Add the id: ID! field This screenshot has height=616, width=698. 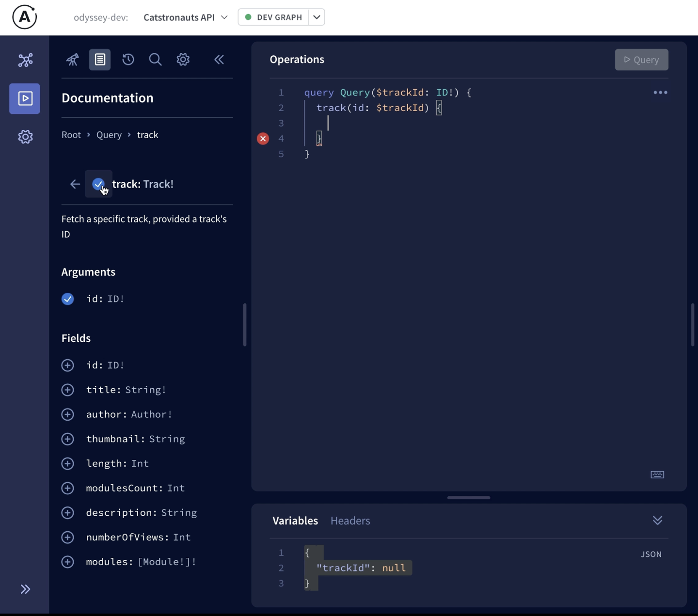click(x=68, y=365)
